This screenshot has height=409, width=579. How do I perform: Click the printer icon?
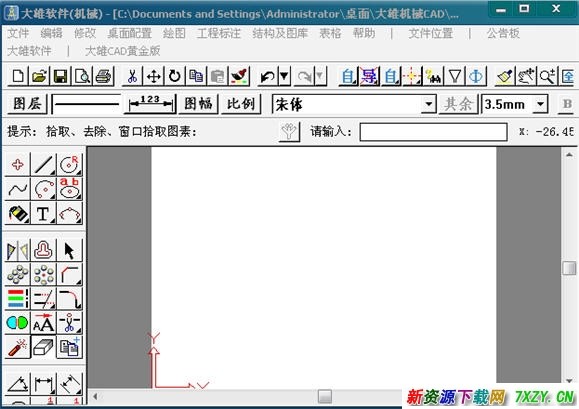[104, 76]
